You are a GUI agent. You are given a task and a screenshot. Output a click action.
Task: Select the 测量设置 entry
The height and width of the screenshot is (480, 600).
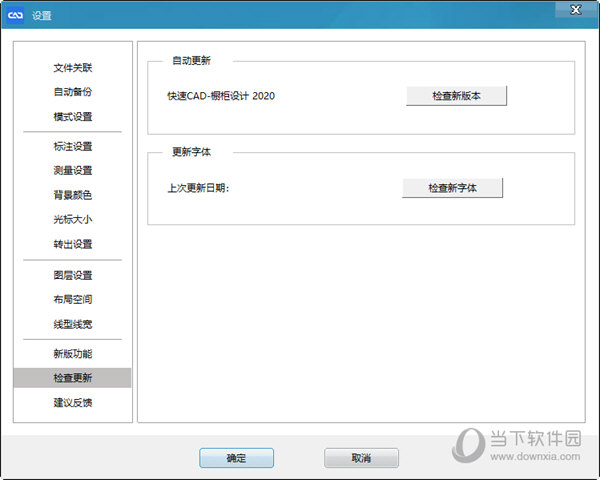click(x=73, y=170)
